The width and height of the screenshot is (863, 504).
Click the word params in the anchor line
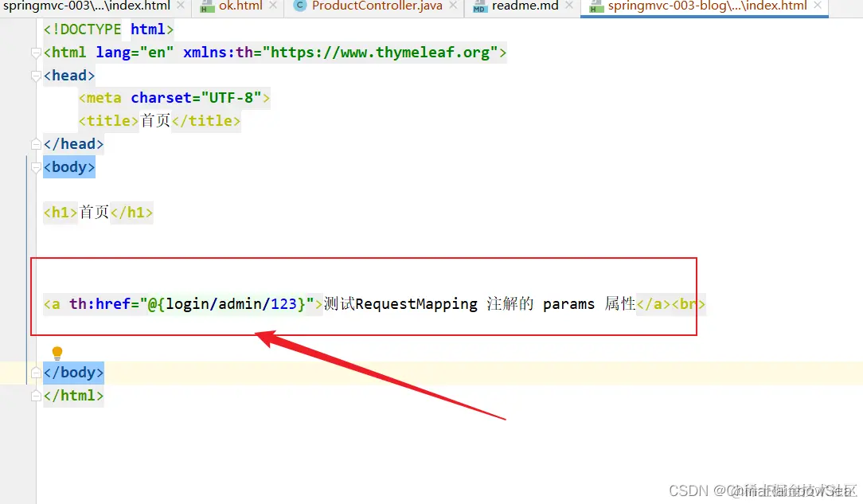(x=568, y=303)
